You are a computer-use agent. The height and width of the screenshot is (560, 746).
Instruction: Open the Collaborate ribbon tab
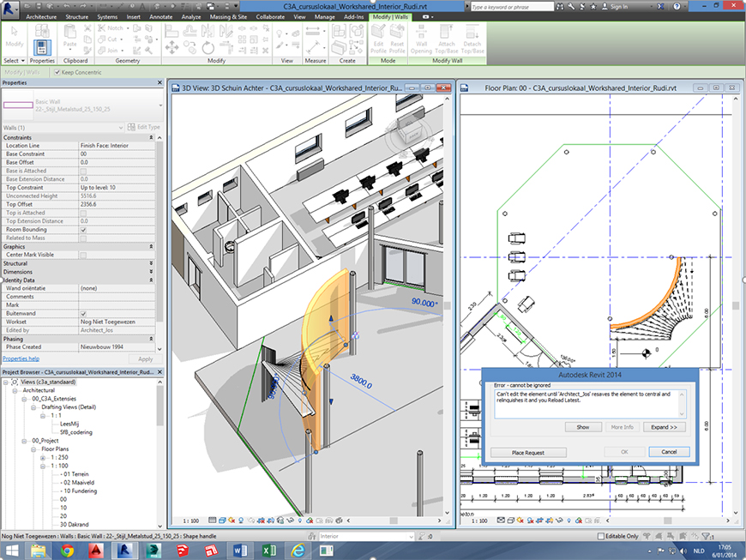[x=270, y=16]
